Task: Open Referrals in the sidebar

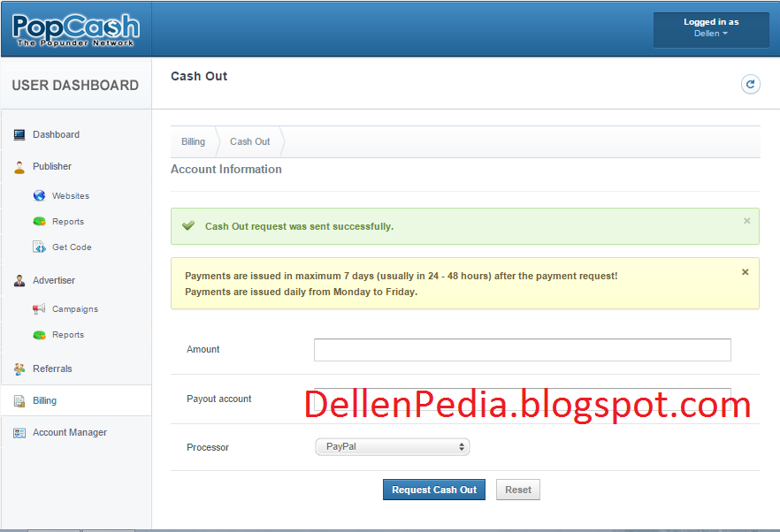Action: [52, 369]
